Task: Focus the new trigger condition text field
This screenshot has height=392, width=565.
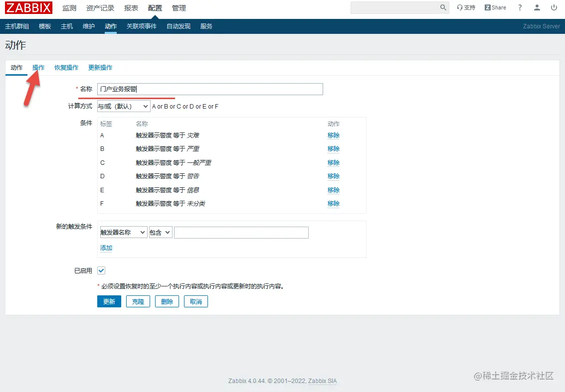Action: pos(241,232)
